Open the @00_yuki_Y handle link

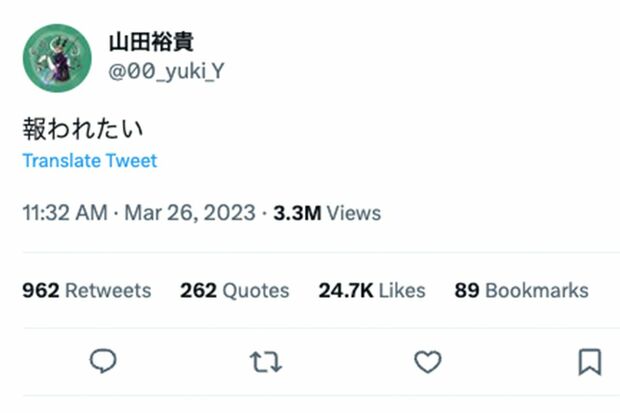[x=165, y=71]
